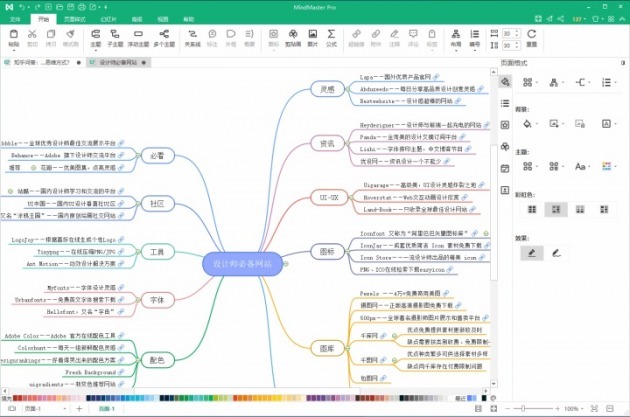Image resolution: width=630 pixels, height=417 pixels.
Task: Click the link icon beside the Behance row
Action: [x=121, y=155]
